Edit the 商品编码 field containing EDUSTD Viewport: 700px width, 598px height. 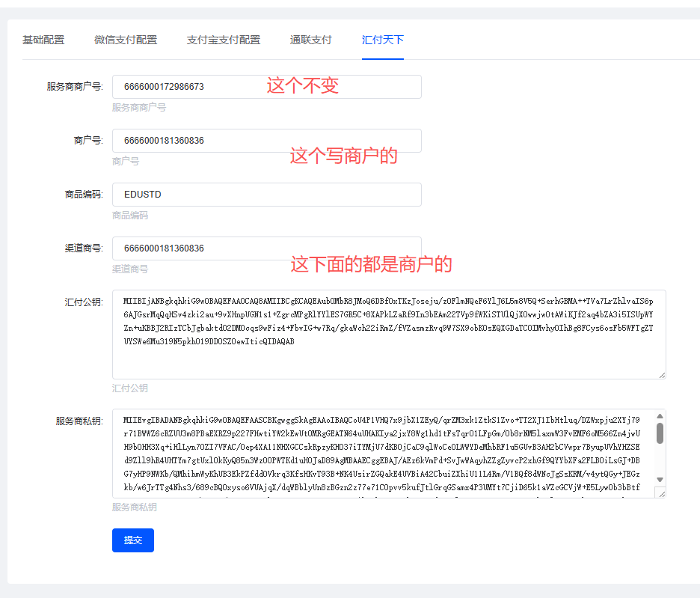click(266, 195)
